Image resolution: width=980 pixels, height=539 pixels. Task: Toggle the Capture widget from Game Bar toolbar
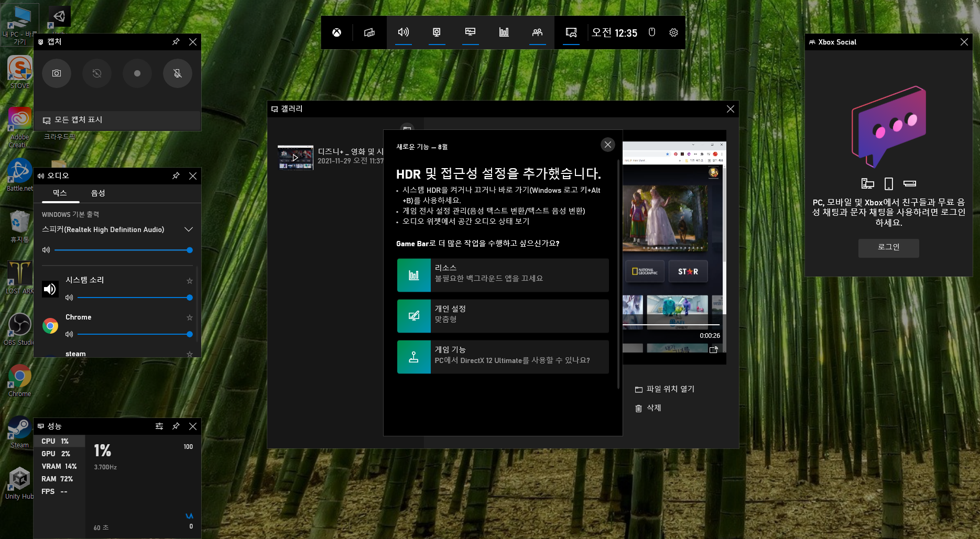tap(437, 32)
